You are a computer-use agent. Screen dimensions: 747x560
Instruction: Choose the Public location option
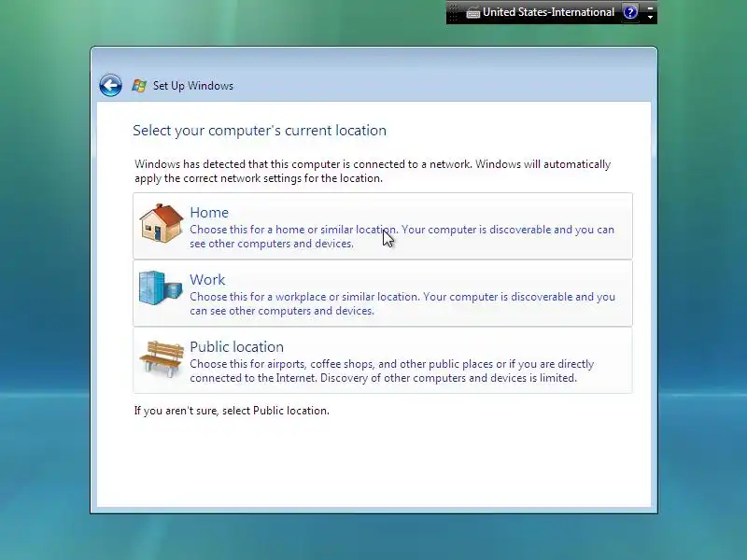coord(383,360)
